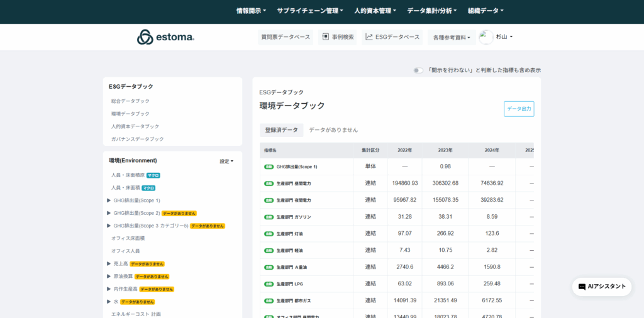The height and width of the screenshot is (318, 644).
Task: Expand the GHG排出量(Scope 1) tree item
Action: [109, 200]
